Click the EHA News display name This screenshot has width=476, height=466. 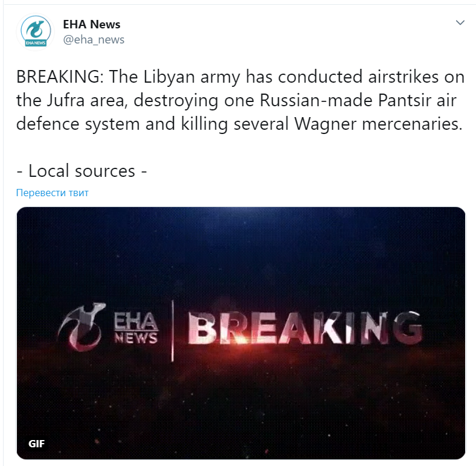[92, 24]
